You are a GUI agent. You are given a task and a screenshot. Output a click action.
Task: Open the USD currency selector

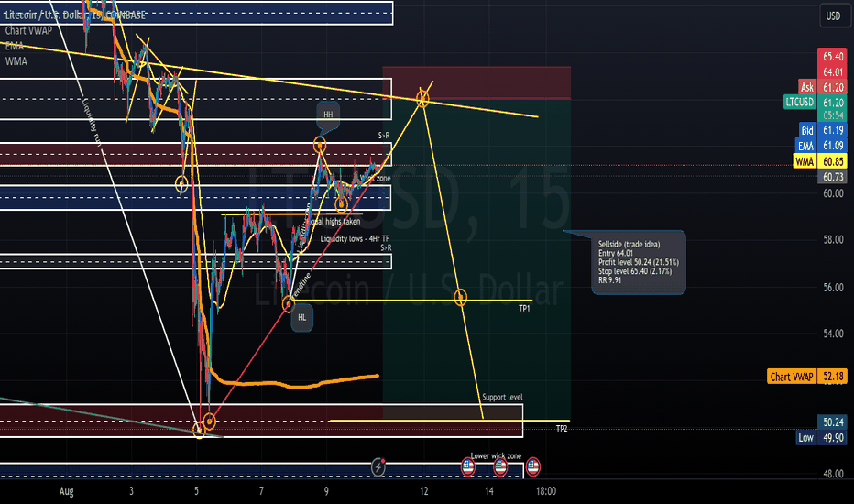click(x=833, y=16)
